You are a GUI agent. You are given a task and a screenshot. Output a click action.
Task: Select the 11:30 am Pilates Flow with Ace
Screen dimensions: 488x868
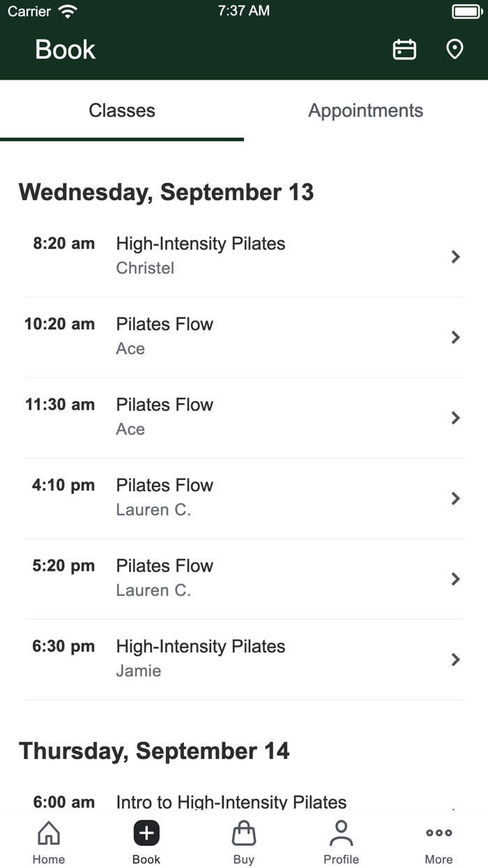pyautogui.click(x=244, y=417)
